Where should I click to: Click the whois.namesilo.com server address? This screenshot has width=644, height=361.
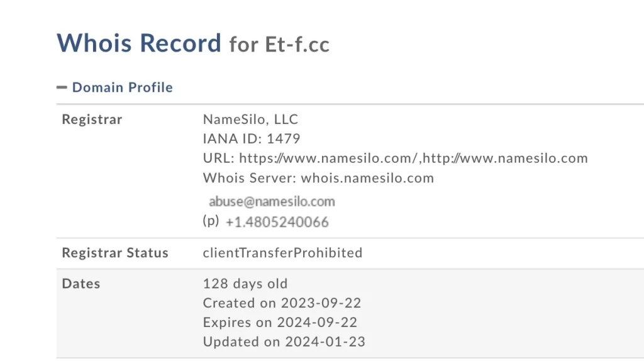367,178
